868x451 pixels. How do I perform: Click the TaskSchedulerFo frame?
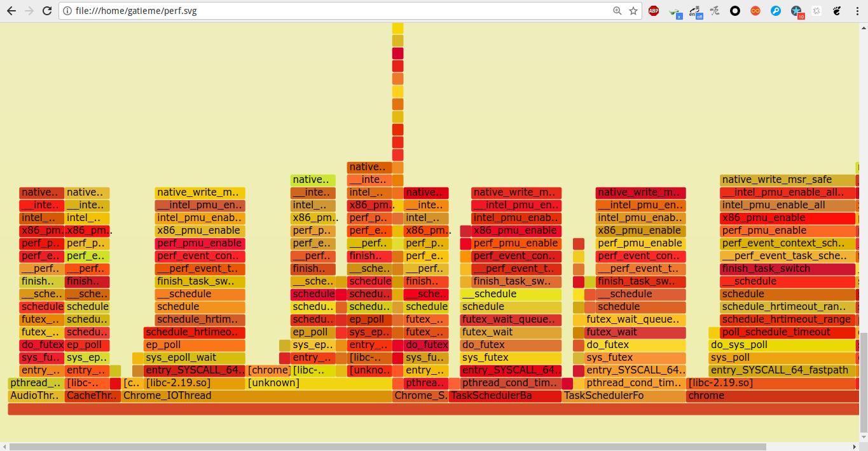624,396
